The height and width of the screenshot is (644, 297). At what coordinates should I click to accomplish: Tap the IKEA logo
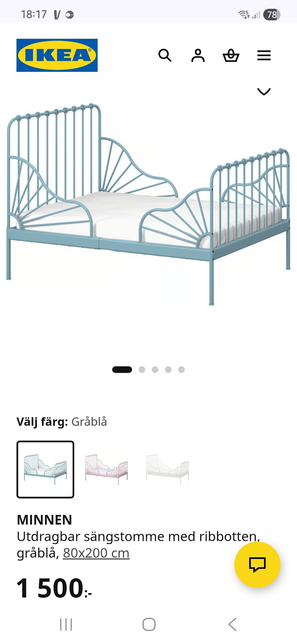coord(57,55)
